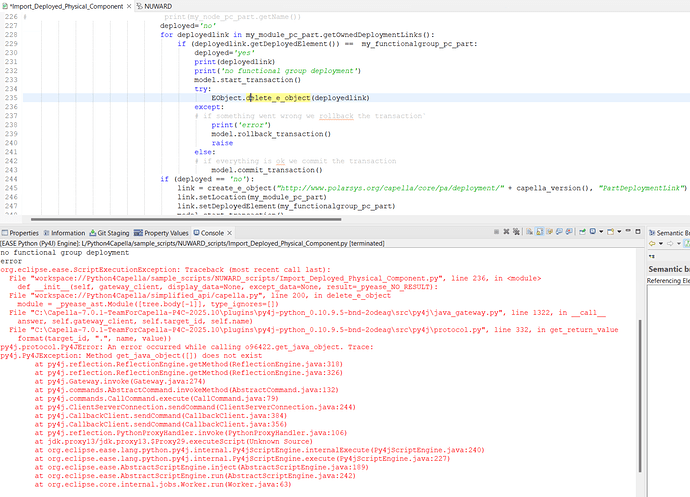Click the 'Method get_java_object does not exist' line
This screenshot has height=497, width=690.
(x=131, y=356)
